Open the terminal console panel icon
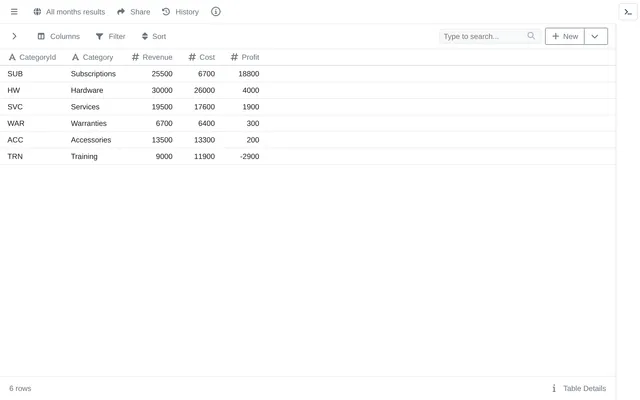 (x=628, y=12)
